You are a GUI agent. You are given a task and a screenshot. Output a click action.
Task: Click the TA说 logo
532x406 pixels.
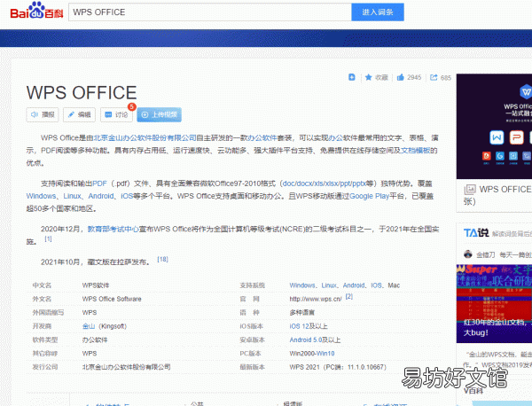pos(476,232)
